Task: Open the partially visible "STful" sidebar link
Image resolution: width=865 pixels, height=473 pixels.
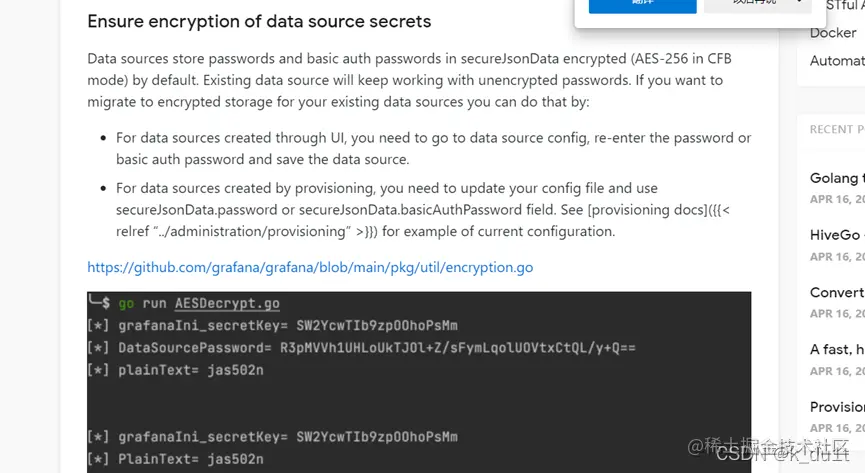Action: (840, 6)
